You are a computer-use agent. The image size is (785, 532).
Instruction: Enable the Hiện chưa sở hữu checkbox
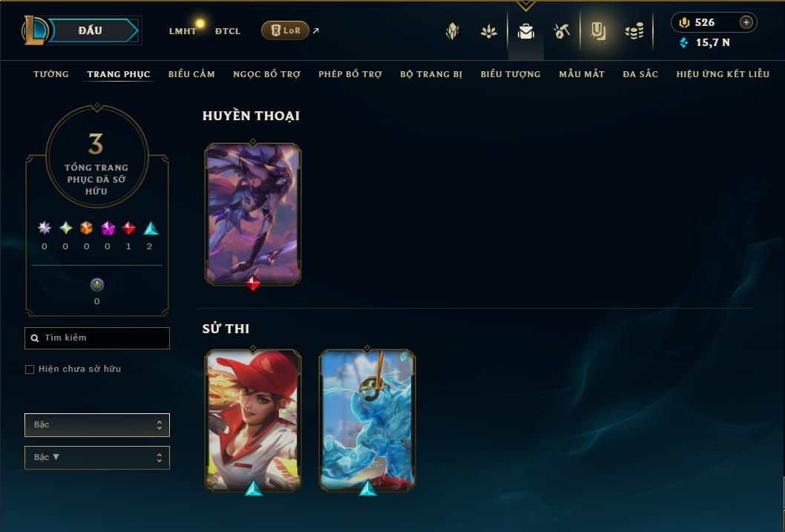(x=30, y=370)
